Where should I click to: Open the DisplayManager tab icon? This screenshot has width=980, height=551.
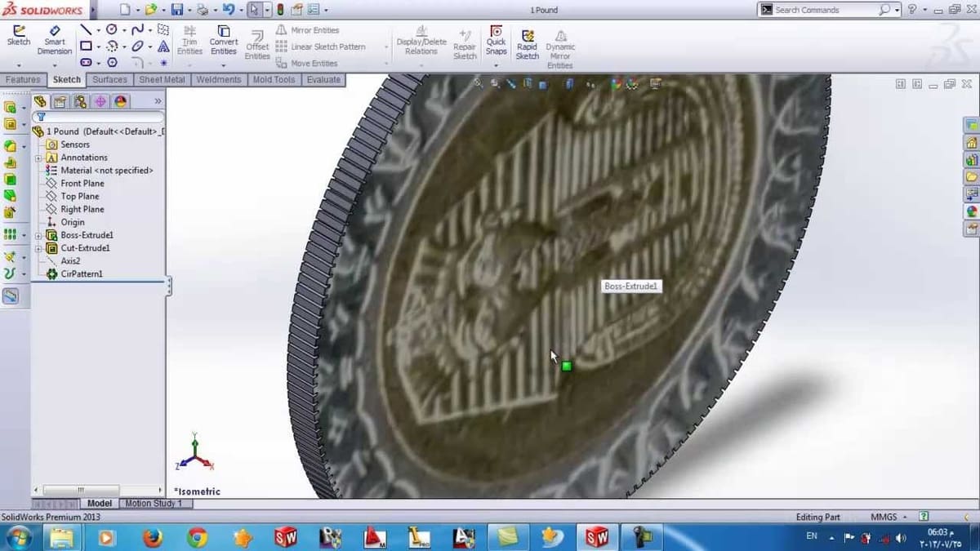(x=121, y=101)
